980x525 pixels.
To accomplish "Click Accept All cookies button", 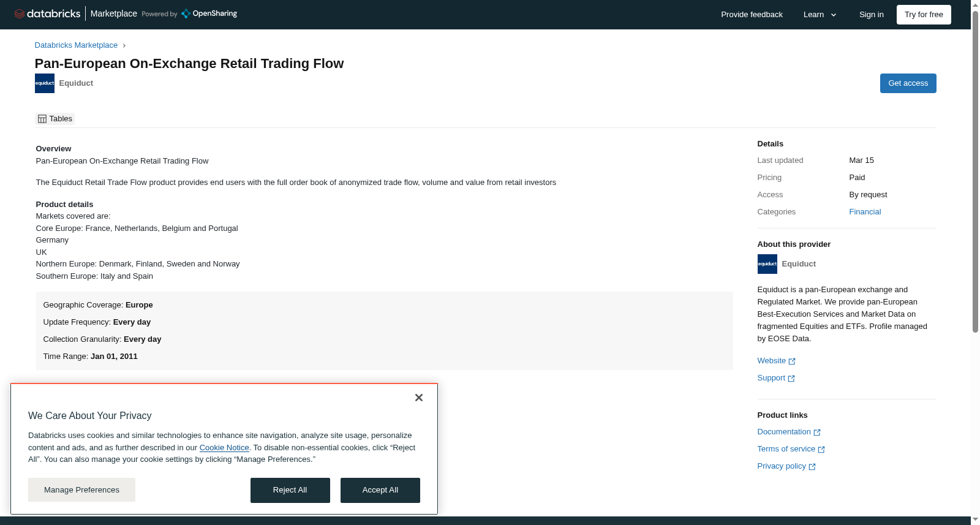I will tap(380, 490).
